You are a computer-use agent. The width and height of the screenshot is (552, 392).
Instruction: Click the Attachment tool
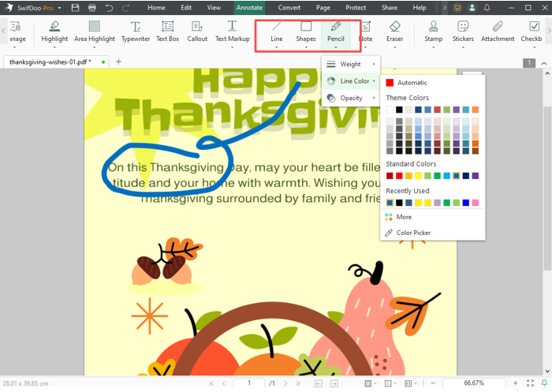coord(498,32)
